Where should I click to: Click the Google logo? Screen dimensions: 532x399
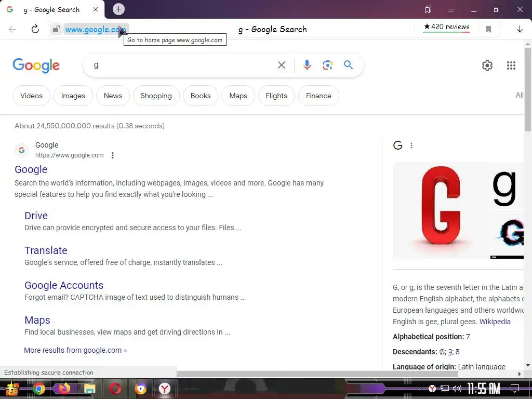(x=36, y=65)
